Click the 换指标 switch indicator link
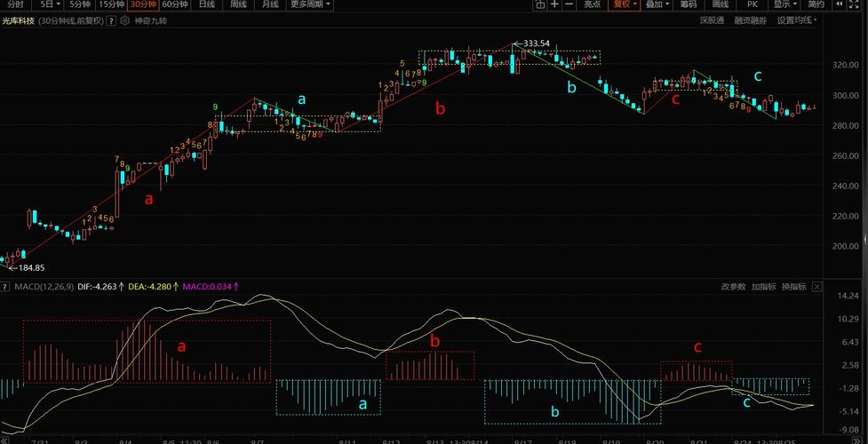The image size is (868, 444). coord(794,286)
